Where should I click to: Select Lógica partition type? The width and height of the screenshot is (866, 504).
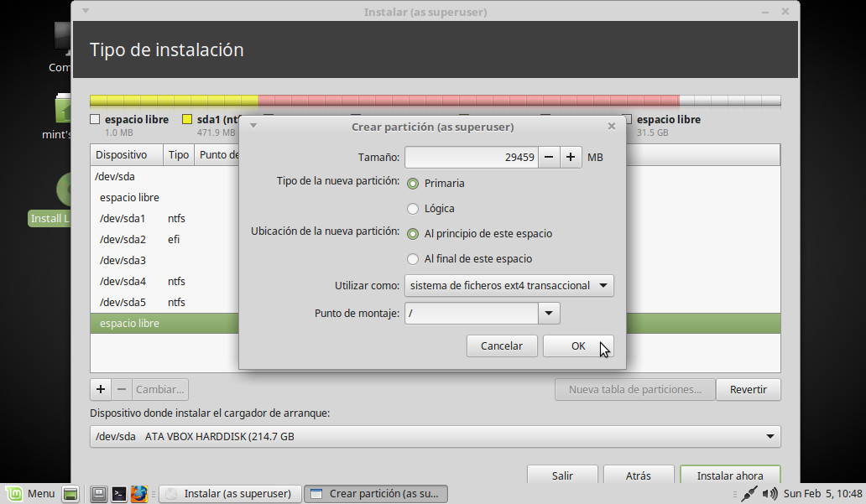tap(413, 209)
